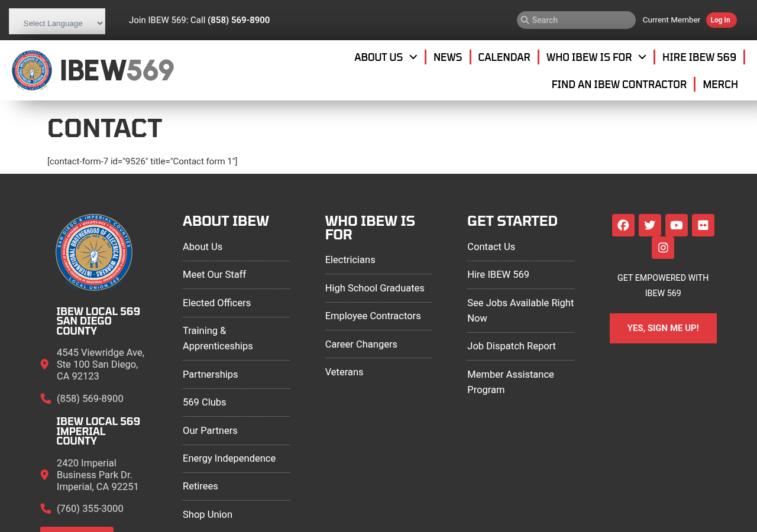The height and width of the screenshot is (532, 757).
Task: Open the Facebook social icon
Action: pyautogui.click(x=623, y=225)
